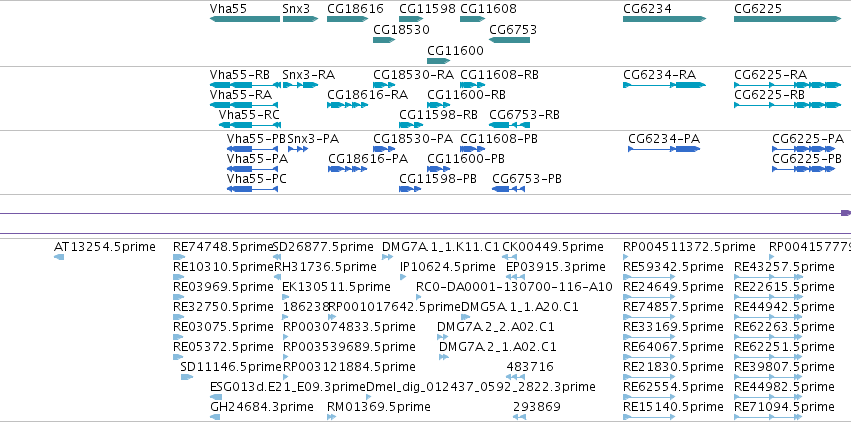Click EST IP10624.5prime

403,277
